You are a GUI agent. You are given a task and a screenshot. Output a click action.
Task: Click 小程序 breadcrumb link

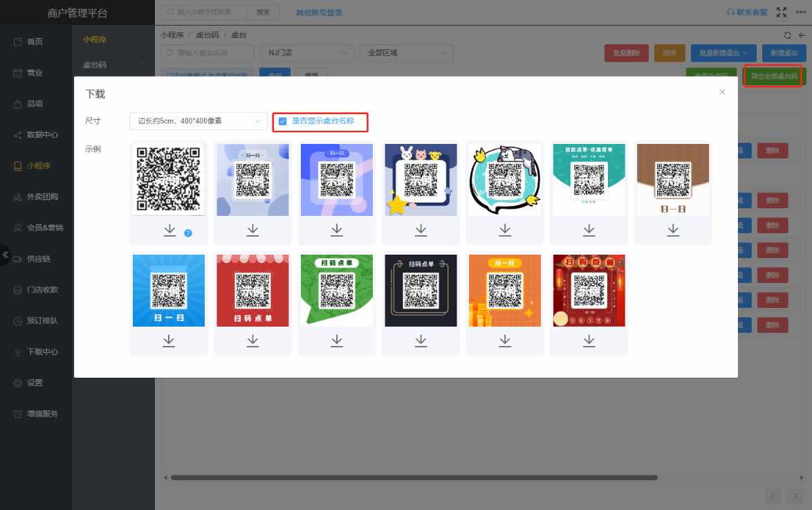pos(172,35)
